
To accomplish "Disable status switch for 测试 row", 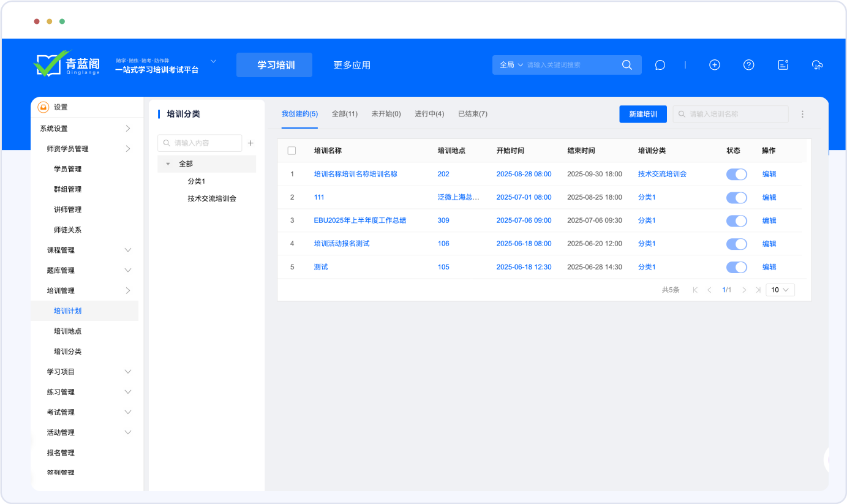I will [x=736, y=267].
